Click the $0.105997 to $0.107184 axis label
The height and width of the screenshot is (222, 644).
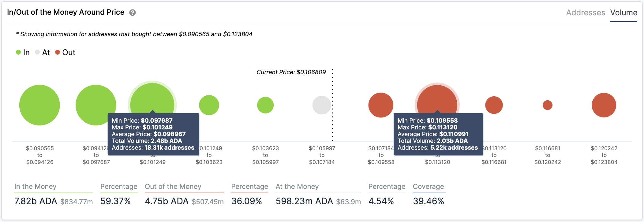tap(322, 155)
